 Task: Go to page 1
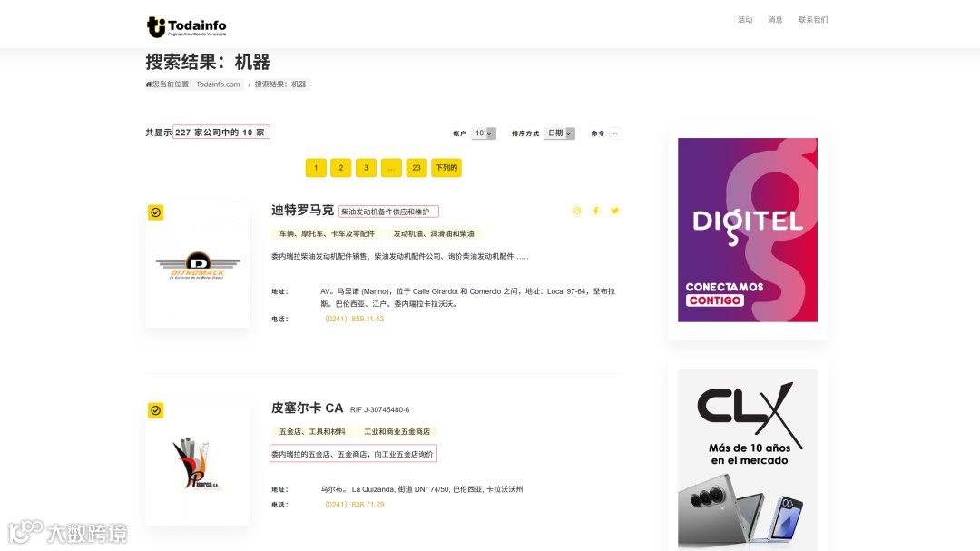[x=317, y=168]
